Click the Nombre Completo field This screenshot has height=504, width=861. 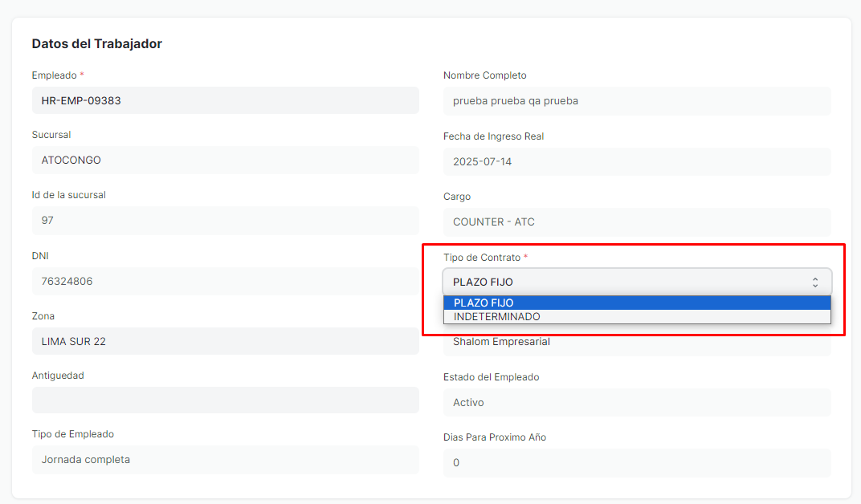(636, 101)
